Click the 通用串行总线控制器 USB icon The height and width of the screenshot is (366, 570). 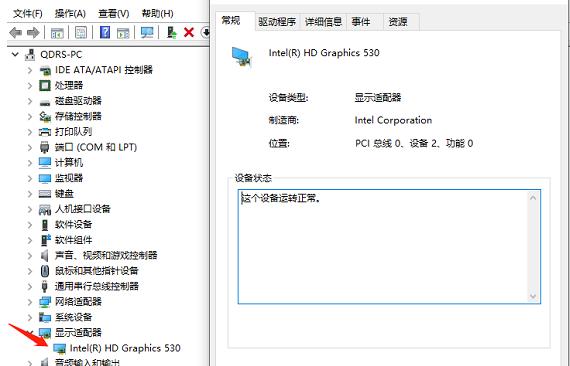coord(45,286)
